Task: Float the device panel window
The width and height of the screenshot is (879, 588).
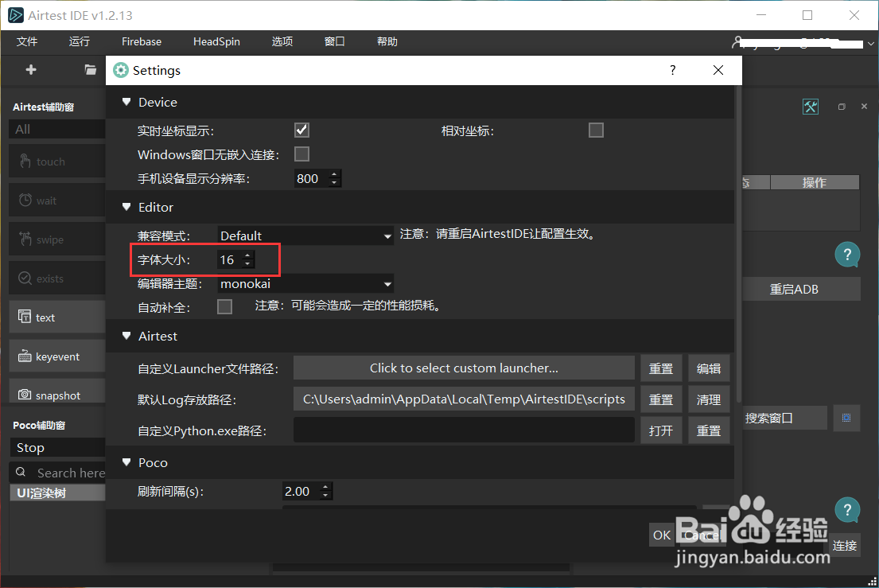Action: (x=842, y=107)
